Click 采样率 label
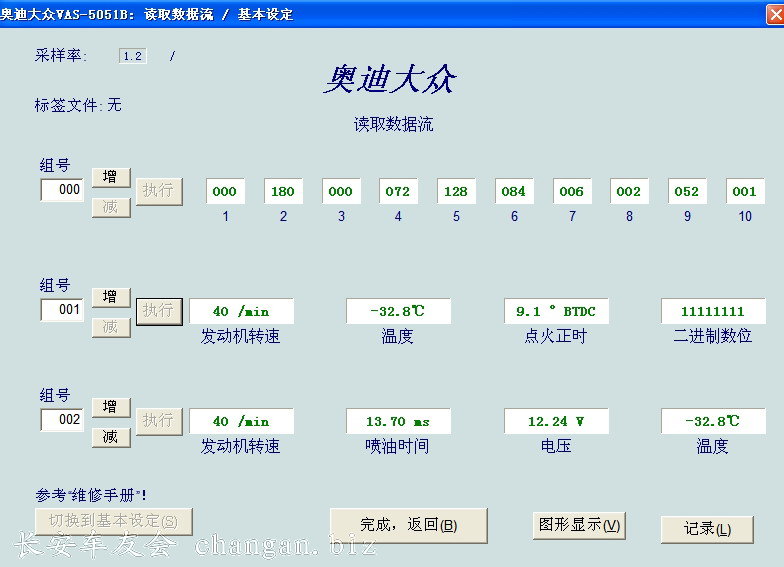This screenshot has height=567, width=784. pos(60,56)
